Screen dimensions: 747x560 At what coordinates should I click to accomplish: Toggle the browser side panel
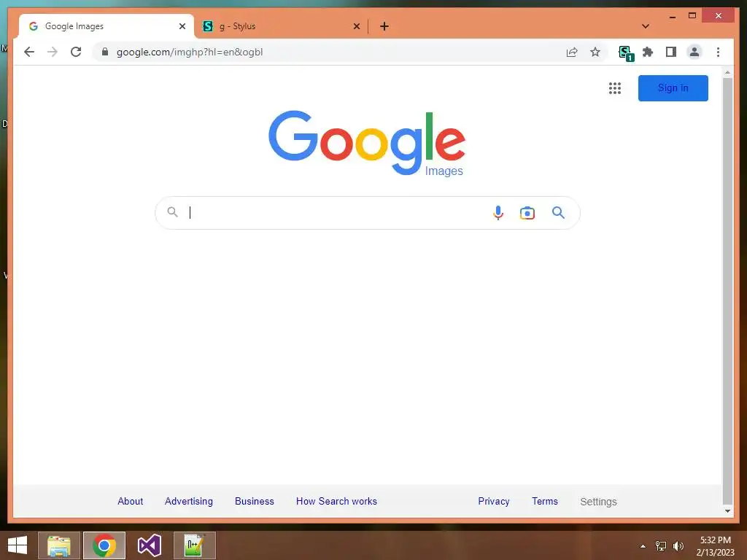pyautogui.click(x=671, y=52)
